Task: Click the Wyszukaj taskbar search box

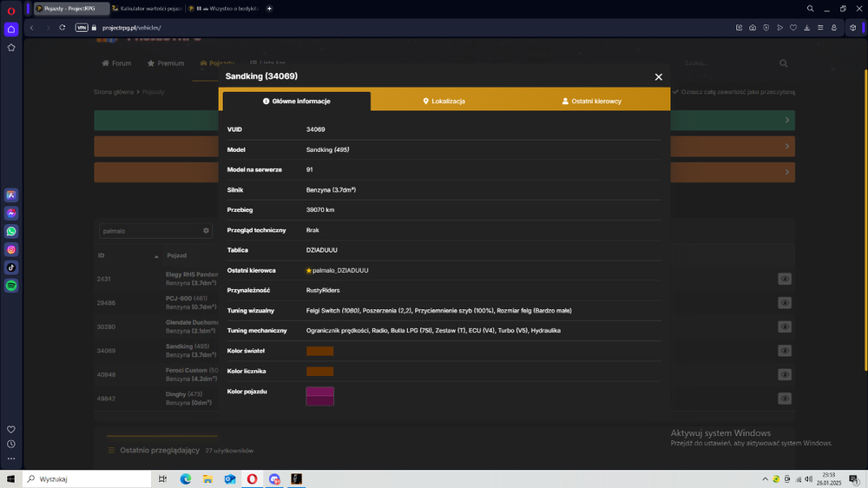Action: 87,479
